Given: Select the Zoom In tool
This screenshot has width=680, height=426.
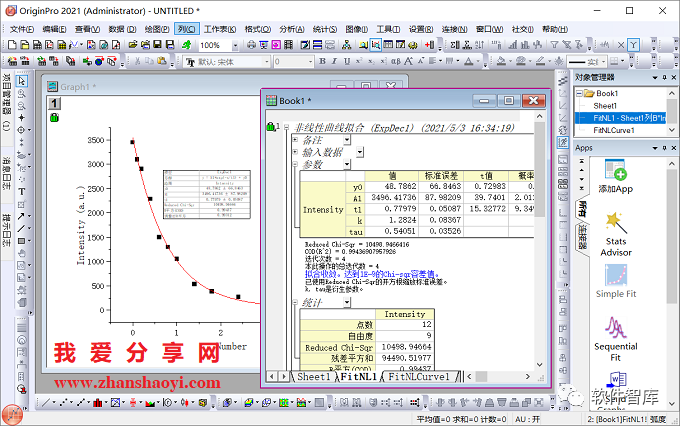Looking at the screenshot, I should 22,93.
